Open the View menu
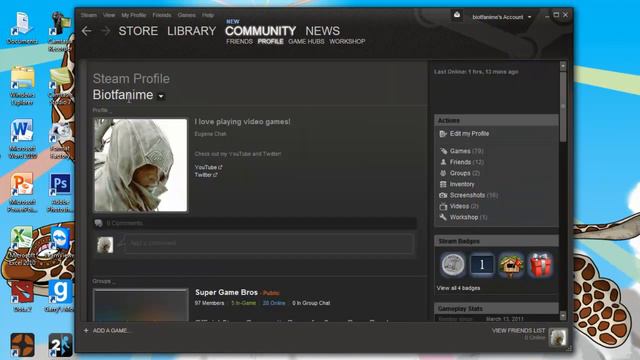Viewport: 640px width, 360px height. [x=109, y=15]
